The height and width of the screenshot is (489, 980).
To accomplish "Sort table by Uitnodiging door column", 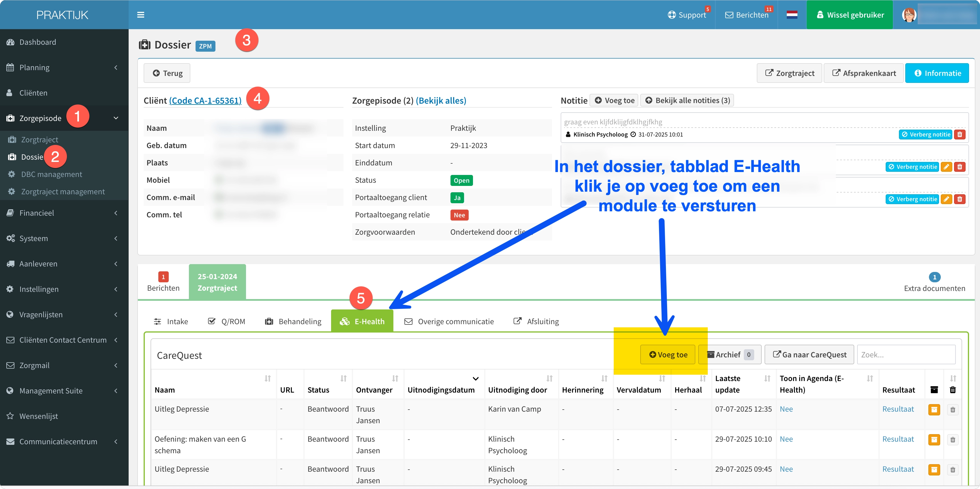I will (x=549, y=378).
